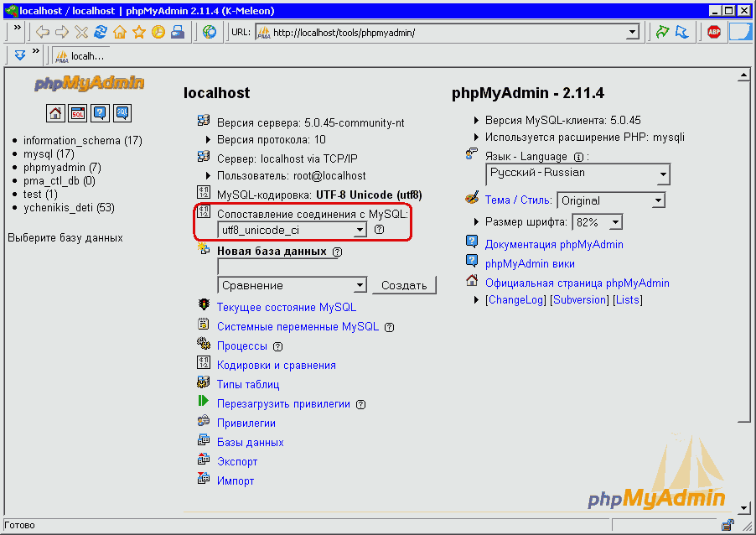756x535 pixels.
Task: Open Кодировки и сравнения link
Action: pos(277,365)
